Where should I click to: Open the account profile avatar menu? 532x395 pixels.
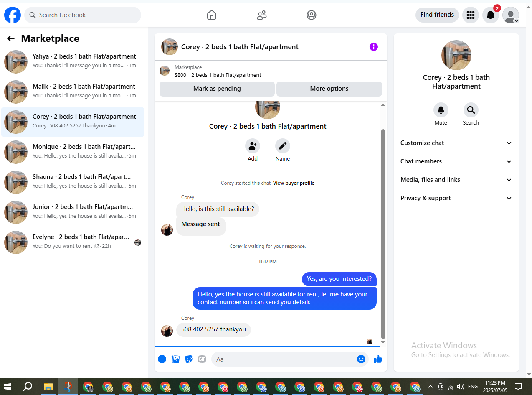click(511, 15)
